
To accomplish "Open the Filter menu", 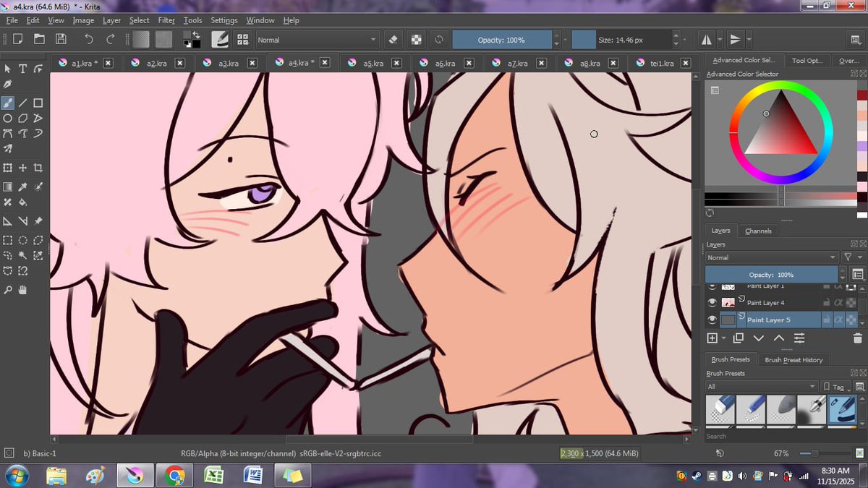I will (166, 20).
